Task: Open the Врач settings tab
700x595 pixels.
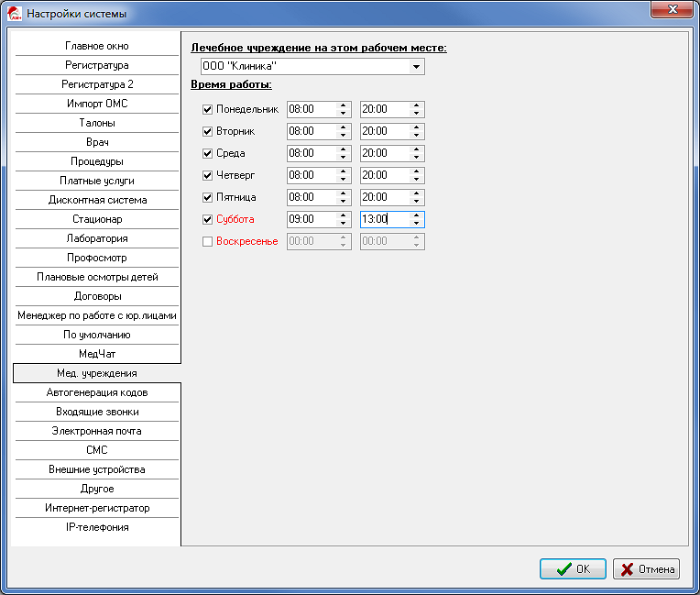Action: point(97,142)
